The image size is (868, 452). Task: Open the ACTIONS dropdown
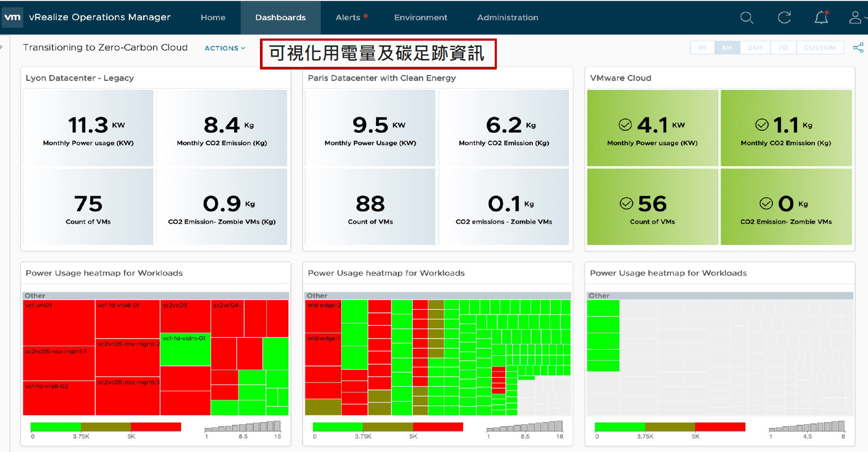pos(225,48)
